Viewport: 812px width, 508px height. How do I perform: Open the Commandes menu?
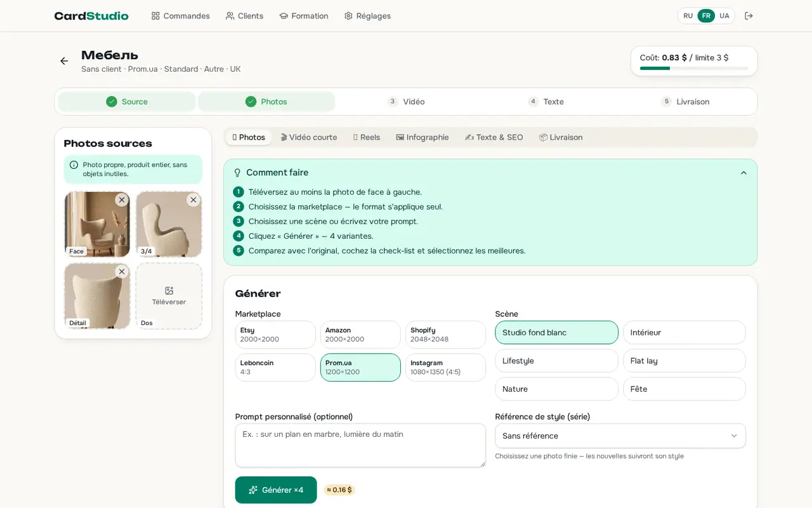[x=180, y=16]
